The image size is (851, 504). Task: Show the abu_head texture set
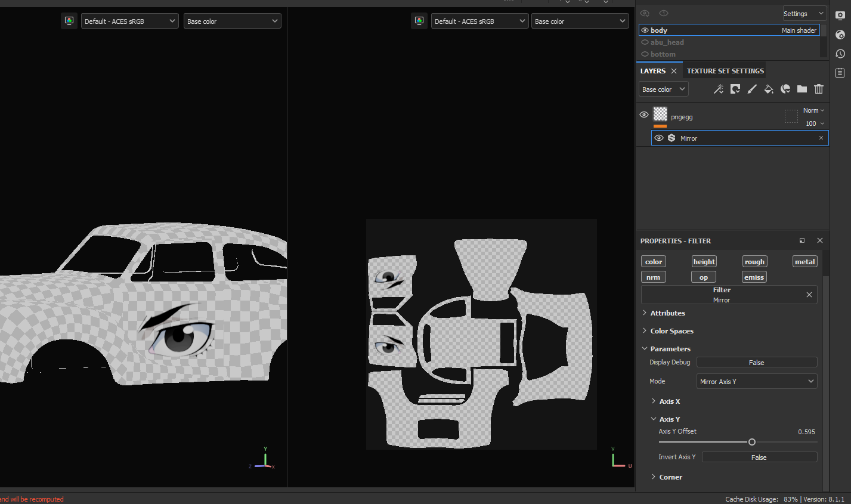click(645, 42)
